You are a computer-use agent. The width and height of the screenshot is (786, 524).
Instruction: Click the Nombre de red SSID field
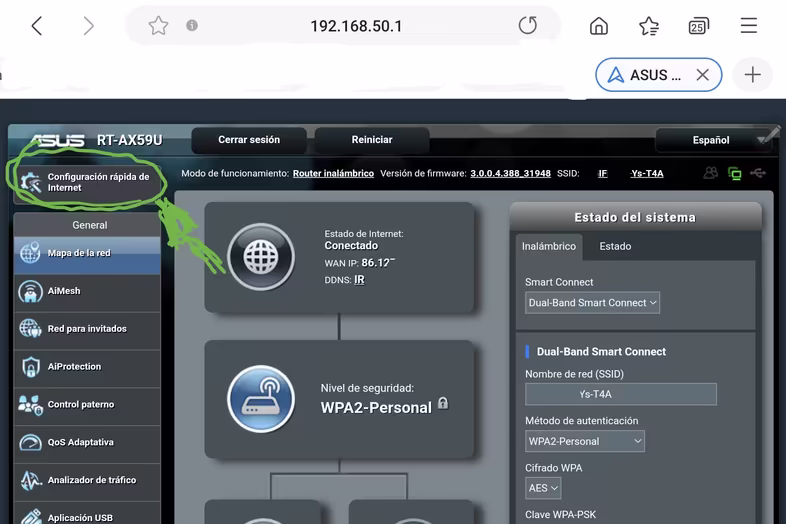[x=621, y=394]
